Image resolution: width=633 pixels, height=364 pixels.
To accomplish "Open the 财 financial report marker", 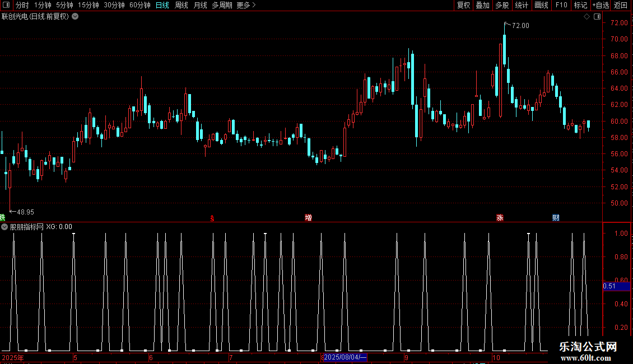I will pyautogui.click(x=556, y=218).
